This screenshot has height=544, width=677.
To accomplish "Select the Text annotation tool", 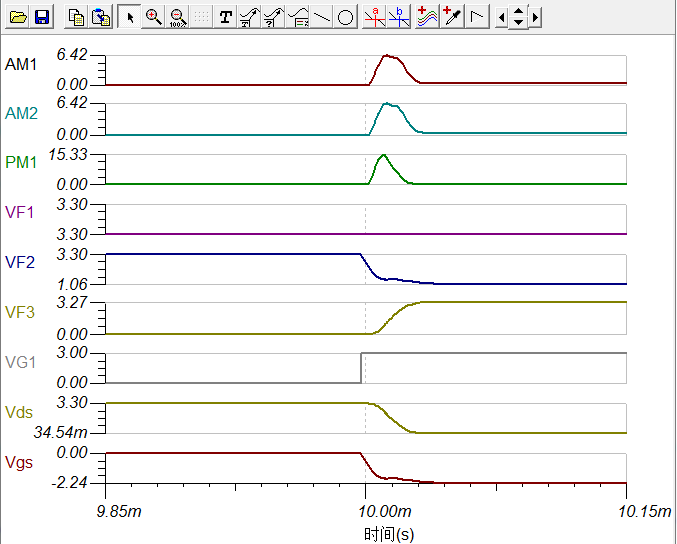I will (226, 17).
